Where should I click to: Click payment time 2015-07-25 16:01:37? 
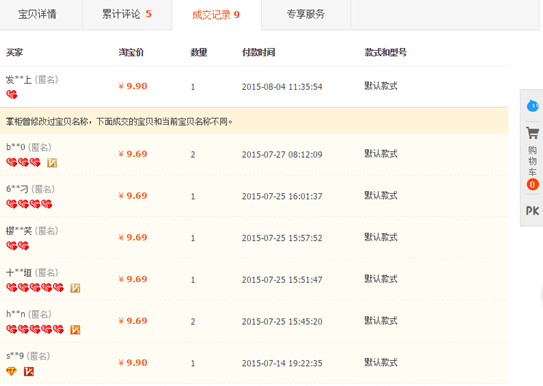pyautogui.click(x=282, y=196)
